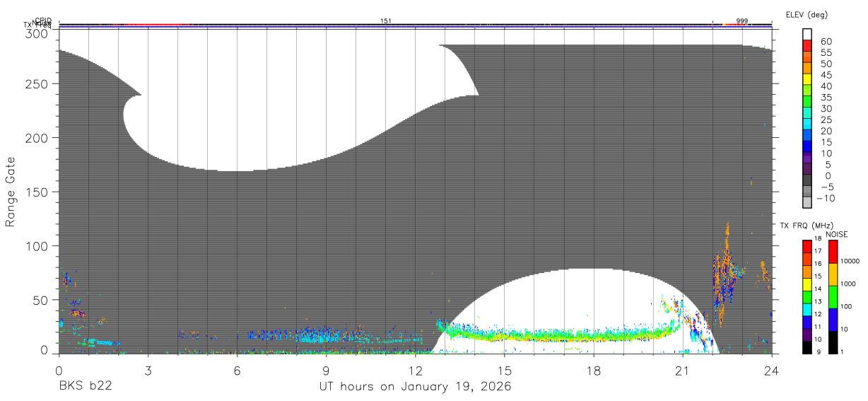Click the '150' tick on the Range Gate axis
The width and height of the screenshot is (868, 401).
tap(38, 192)
